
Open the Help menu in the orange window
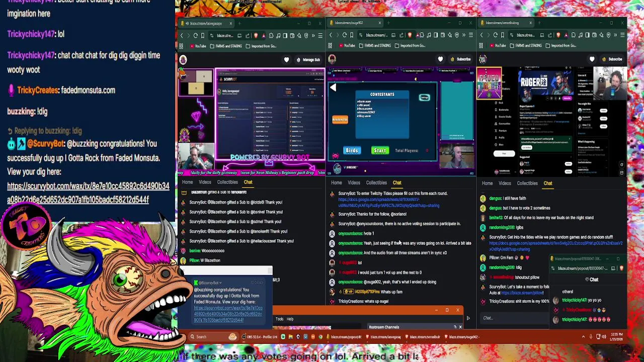(290, 319)
